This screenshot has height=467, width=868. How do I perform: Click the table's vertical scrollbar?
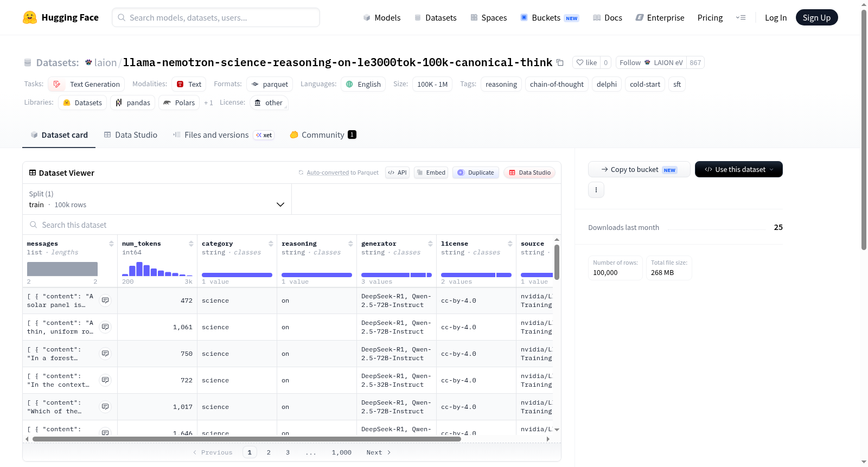[x=557, y=263]
